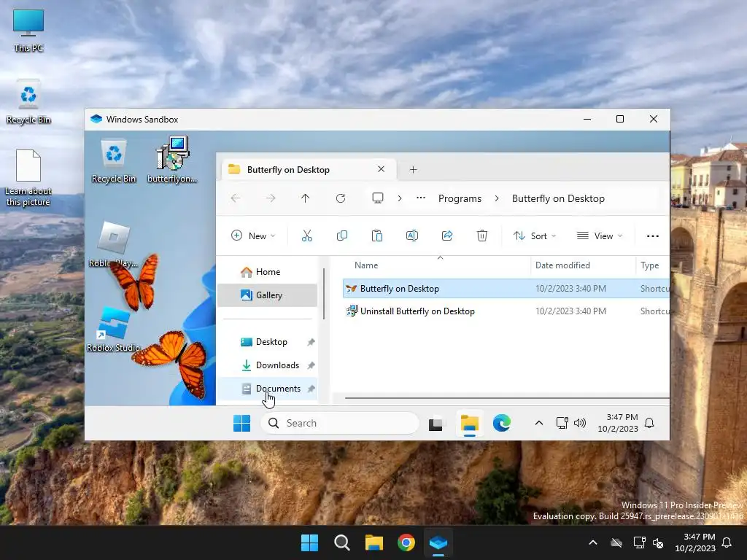Image resolution: width=747 pixels, height=560 pixels.
Task: Open host taskbar Search
Action: coord(342,542)
